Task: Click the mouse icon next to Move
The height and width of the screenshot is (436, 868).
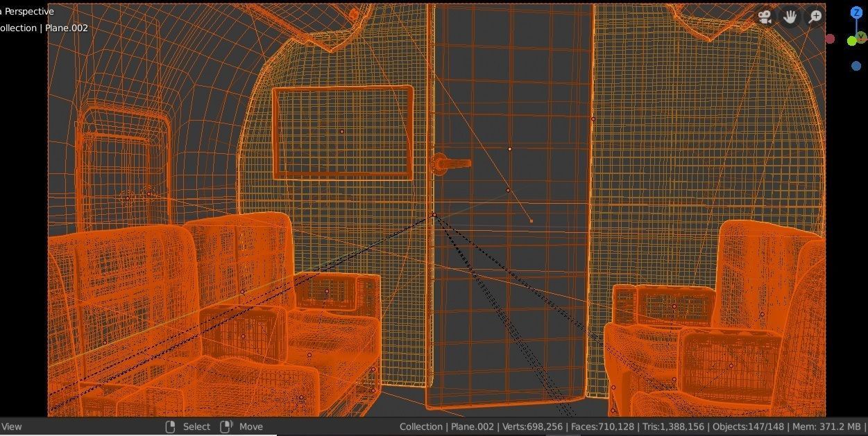Action: (x=226, y=426)
